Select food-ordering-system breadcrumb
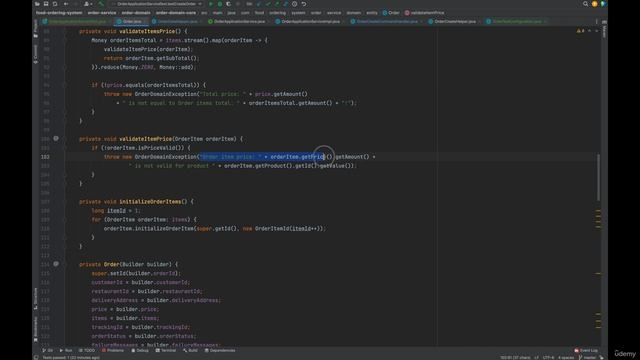 [59, 13]
